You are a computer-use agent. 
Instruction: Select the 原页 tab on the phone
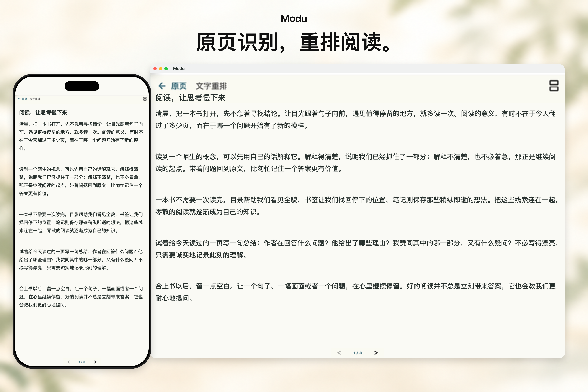click(24, 99)
